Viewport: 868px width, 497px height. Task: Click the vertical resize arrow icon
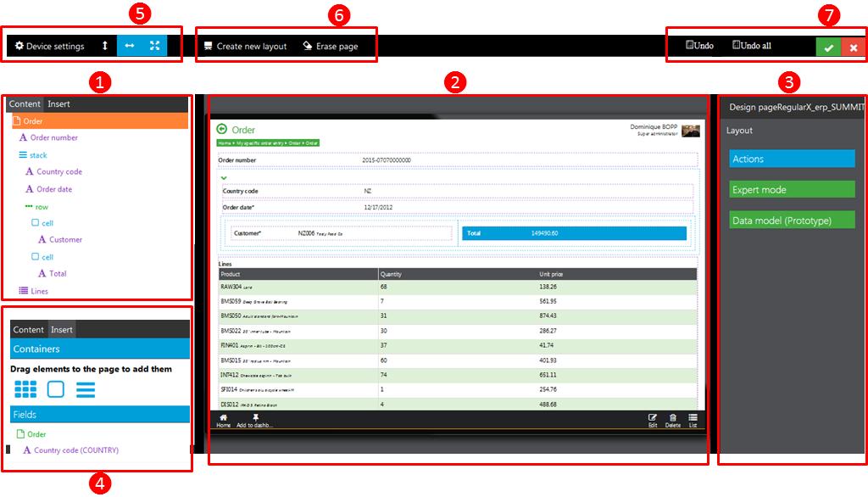(105, 46)
